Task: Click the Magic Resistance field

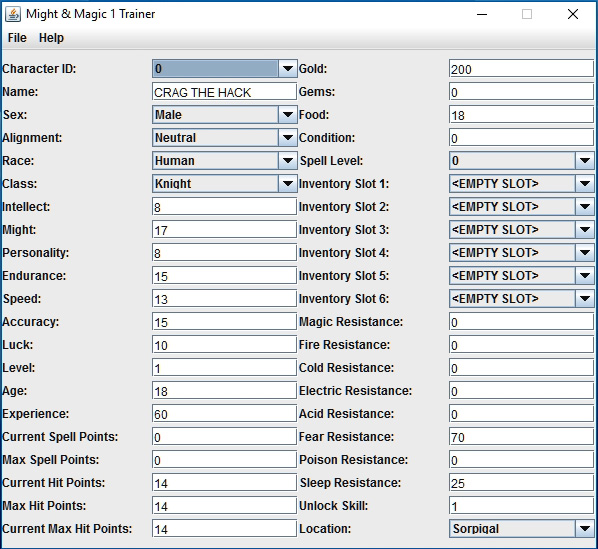Action: tap(521, 321)
